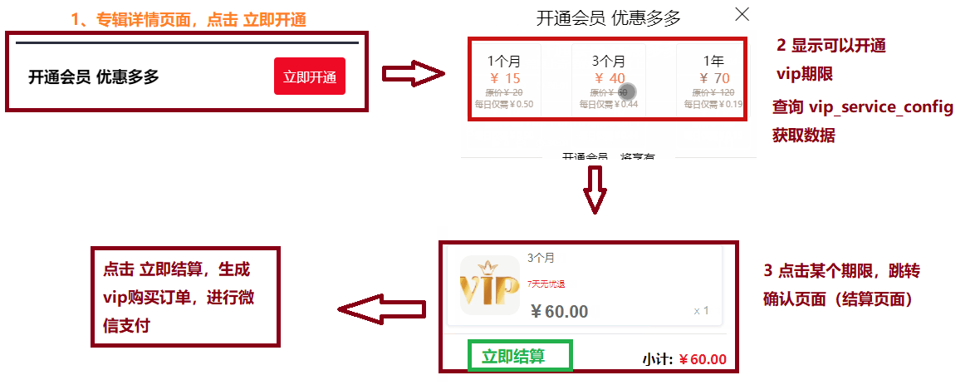Click the red 7天无忧退 label
This screenshot has width=980, height=385.
point(546,284)
